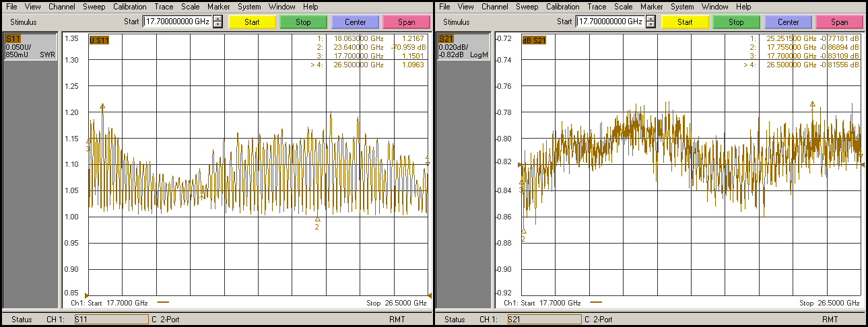
Task: Open the Calibration menu in the S11 window
Action: coord(129,7)
